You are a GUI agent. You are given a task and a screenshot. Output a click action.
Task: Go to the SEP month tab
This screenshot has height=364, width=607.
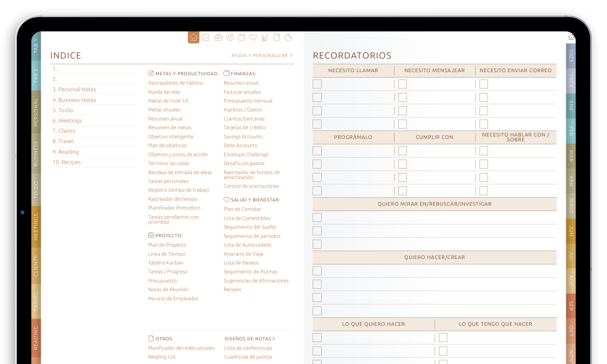(571, 306)
